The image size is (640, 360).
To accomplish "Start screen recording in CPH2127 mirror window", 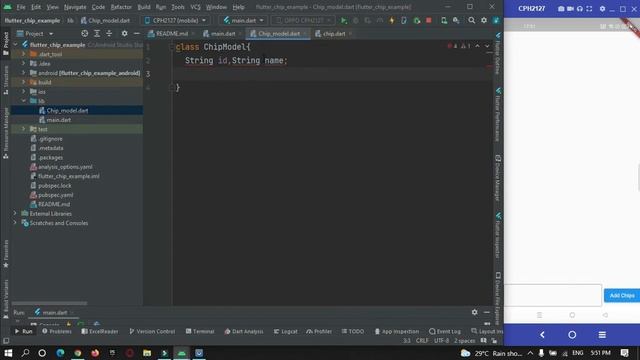I will tap(570, 9).
